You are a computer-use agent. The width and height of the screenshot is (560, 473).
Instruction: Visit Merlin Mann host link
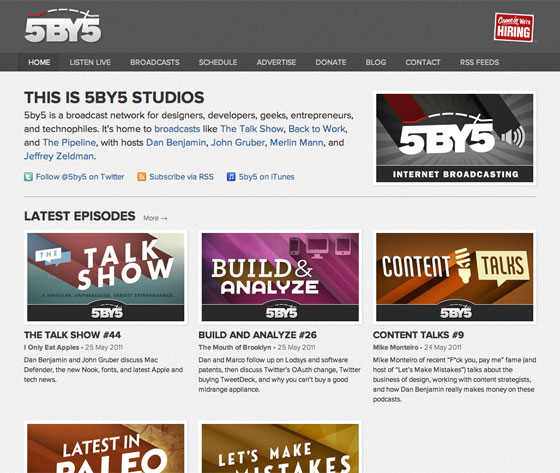(x=296, y=142)
